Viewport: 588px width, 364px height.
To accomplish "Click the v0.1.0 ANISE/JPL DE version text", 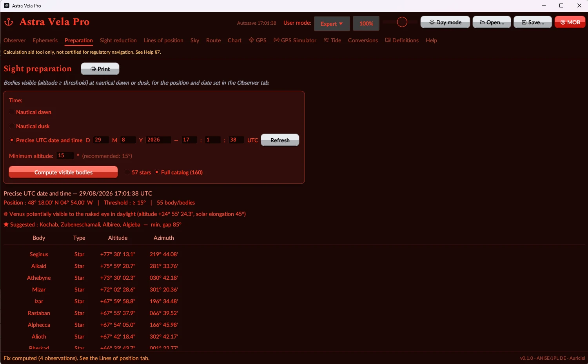I will coord(552,358).
